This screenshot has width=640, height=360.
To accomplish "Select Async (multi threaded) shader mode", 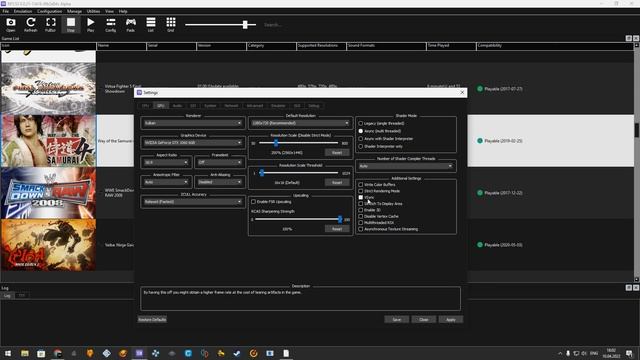I will (360, 131).
